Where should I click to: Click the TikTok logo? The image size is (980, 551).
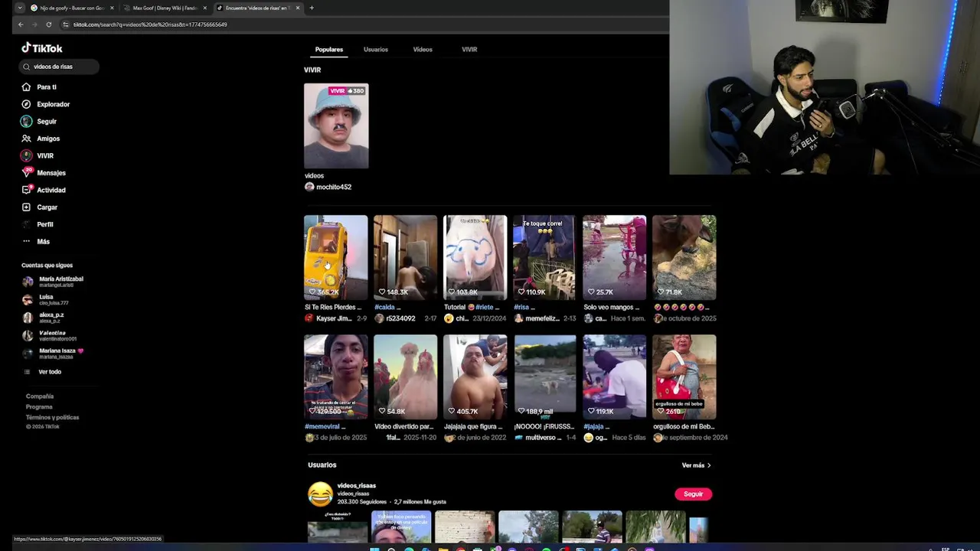click(x=42, y=48)
